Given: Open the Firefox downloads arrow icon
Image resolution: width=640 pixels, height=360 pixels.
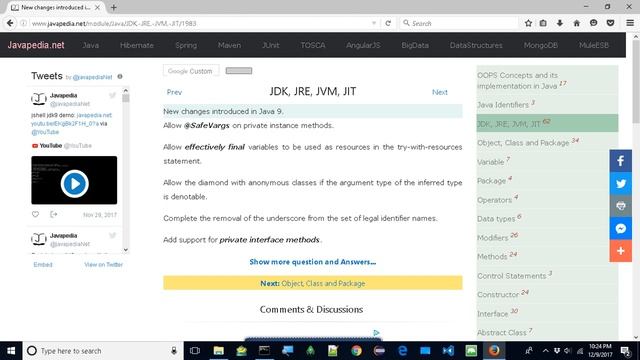Looking at the screenshot, I should tap(560, 23).
